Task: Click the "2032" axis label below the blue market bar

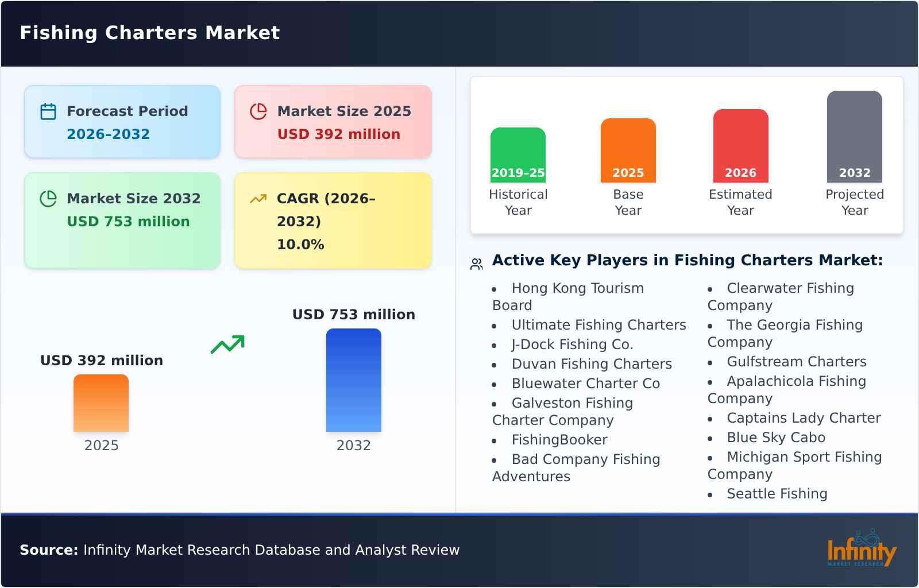Action: 354,446
